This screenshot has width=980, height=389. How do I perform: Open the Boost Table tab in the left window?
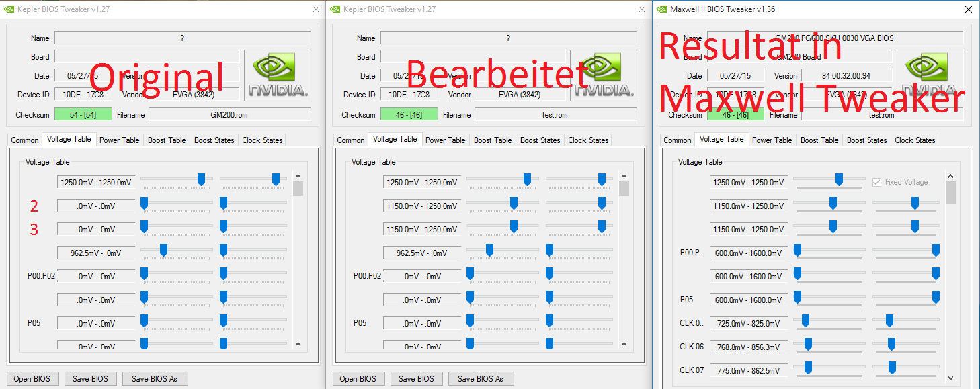pyautogui.click(x=167, y=140)
